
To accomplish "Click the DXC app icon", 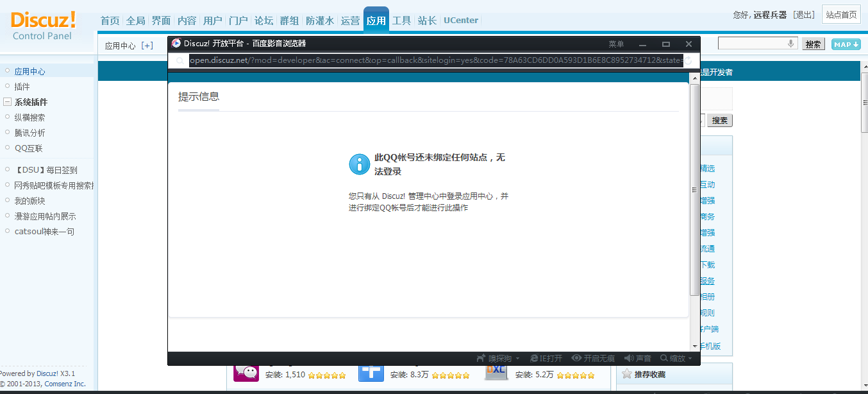I will point(497,372).
